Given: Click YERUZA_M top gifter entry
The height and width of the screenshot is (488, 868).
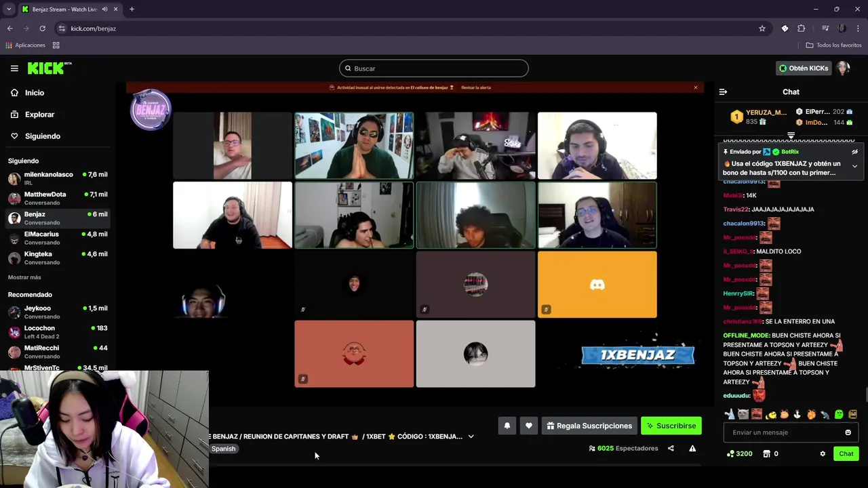Looking at the screenshot, I should pyautogui.click(x=758, y=117).
